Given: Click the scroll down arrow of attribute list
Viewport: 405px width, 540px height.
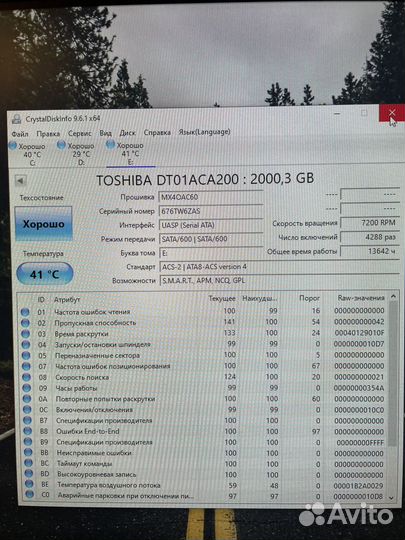Looking at the screenshot, I should (391, 498).
